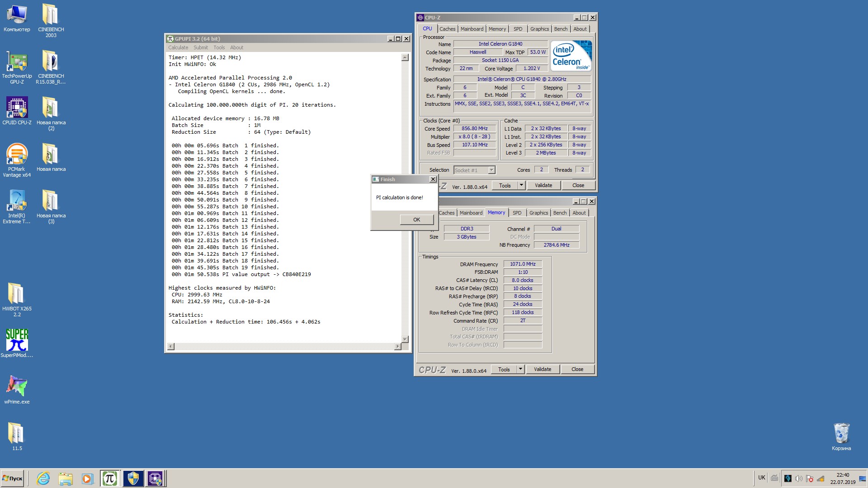Image resolution: width=868 pixels, height=488 pixels.
Task: Click the processor Name field Intel Celeron G1840
Action: pyautogui.click(x=500, y=44)
